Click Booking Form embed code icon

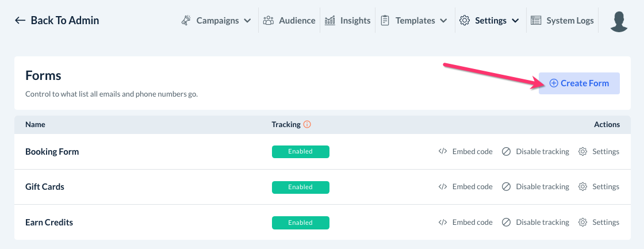coord(443,152)
